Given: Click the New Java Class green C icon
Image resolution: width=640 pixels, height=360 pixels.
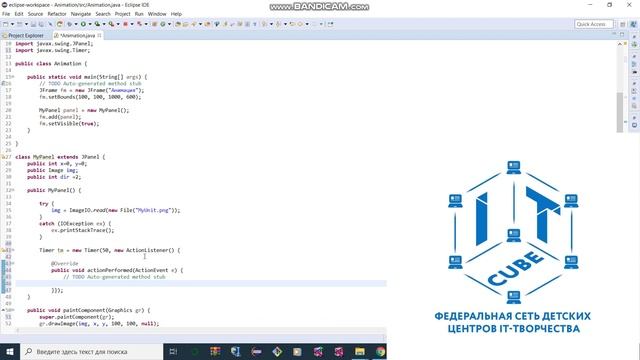Looking at the screenshot, I should pyautogui.click(x=162, y=24).
